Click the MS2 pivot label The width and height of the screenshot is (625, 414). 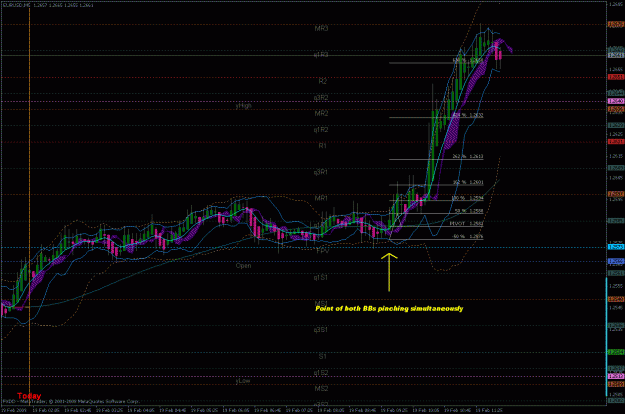(x=321, y=389)
